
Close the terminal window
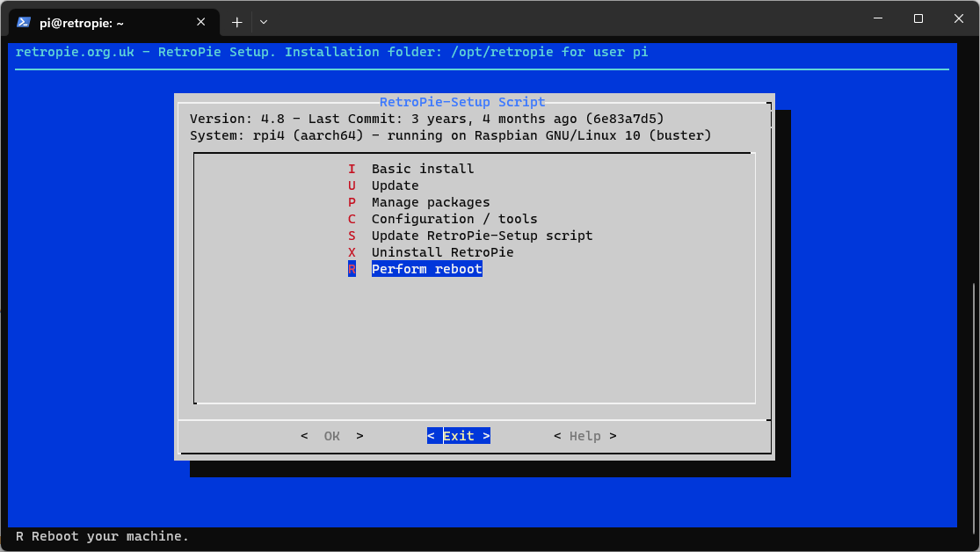[959, 18]
